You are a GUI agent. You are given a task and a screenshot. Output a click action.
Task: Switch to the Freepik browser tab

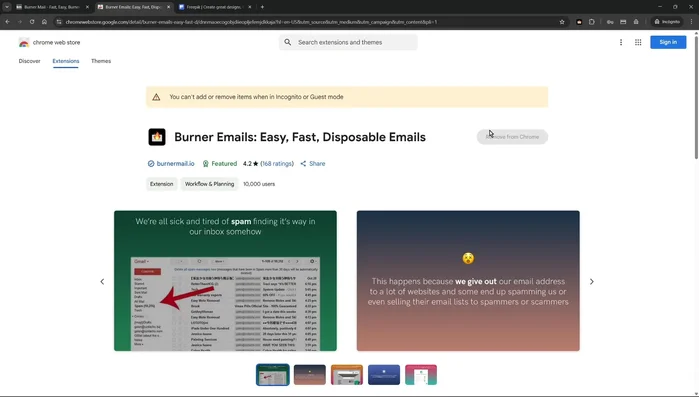[215, 7]
